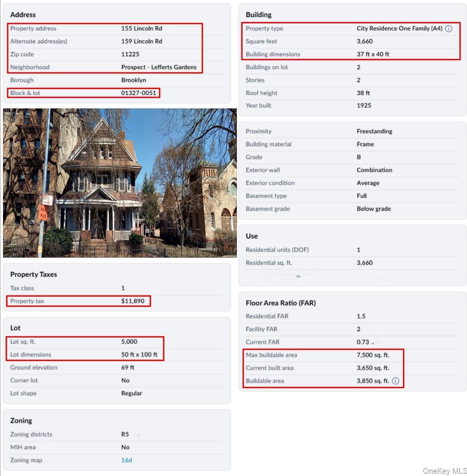Select the alternate address 159 Lincoln Rd
This screenshot has width=467, height=476.
[142, 41]
